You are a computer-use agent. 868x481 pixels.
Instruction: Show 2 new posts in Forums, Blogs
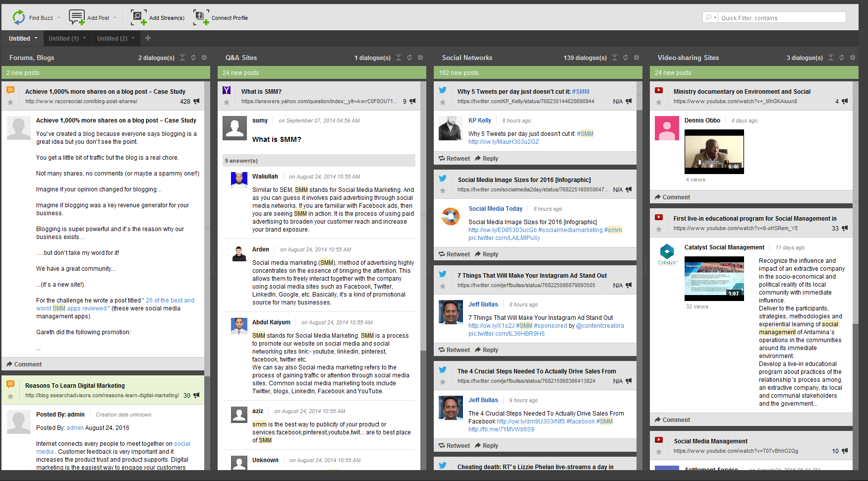coord(106,72)
